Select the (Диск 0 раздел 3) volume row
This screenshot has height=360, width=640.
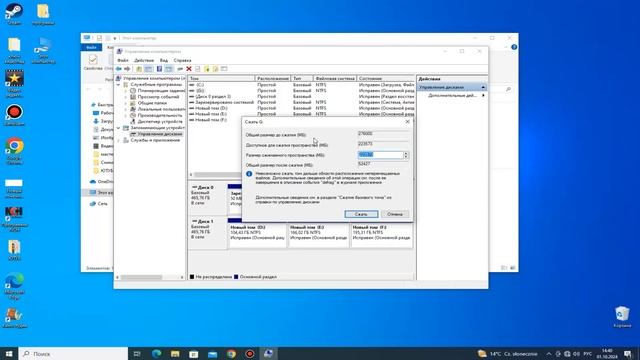pyautogui.click(x=302, y=96)
